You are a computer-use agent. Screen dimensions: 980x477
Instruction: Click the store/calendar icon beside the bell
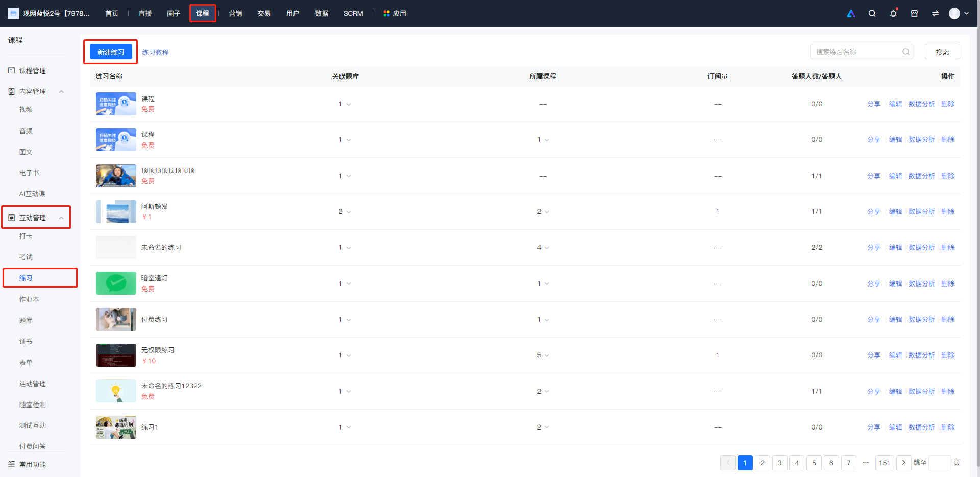[x=914, y=14]
